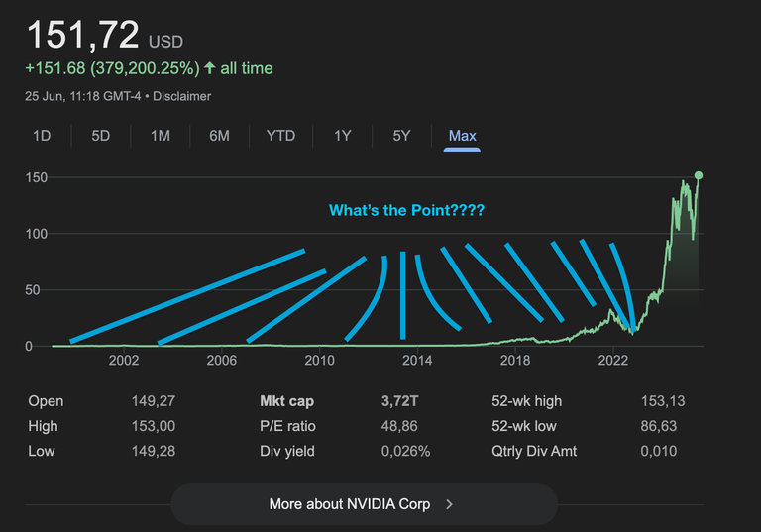Viewport: 761px width, 532px height.
Task: Click the 2006 x-axis label
Action: (221, 361)
